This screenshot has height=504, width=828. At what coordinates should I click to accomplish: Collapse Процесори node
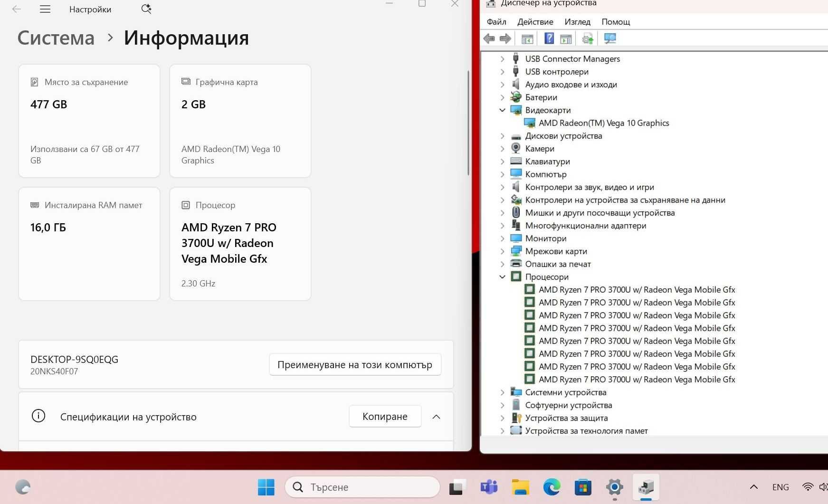pyautogui.click(x=503, y=277)
